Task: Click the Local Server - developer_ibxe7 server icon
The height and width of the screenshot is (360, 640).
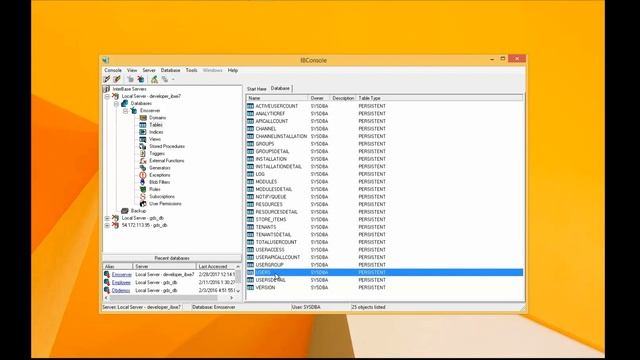Action: pyautogui.click(x=116, y=96)
